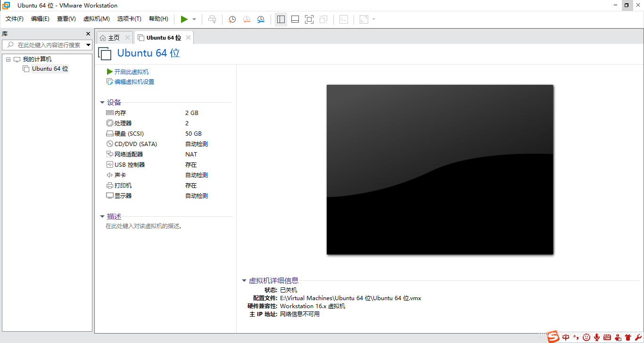The width and height of the screenshot is (644, 343).
Task: Click the enter full screen mode icon
Action: click(309, 19)
